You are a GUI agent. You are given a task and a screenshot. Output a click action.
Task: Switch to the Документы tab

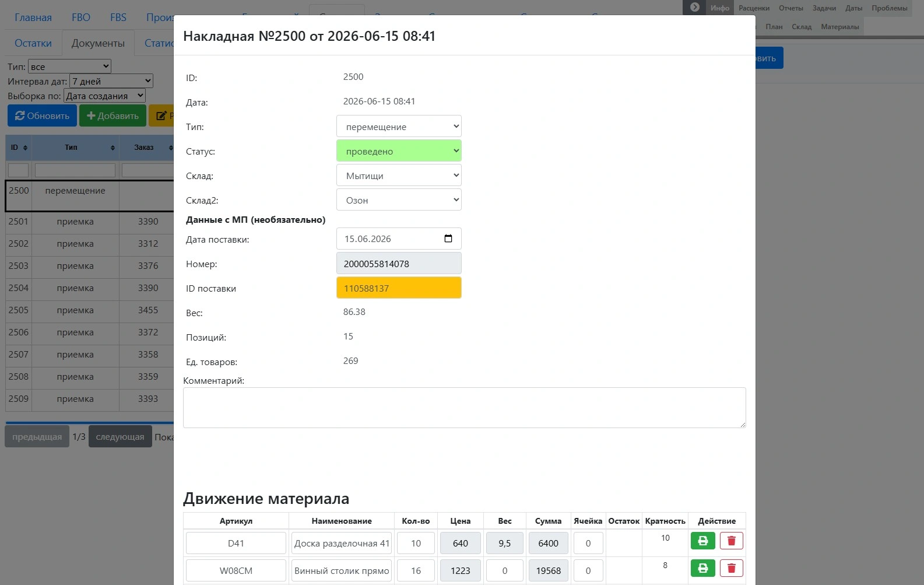[98, 43]
